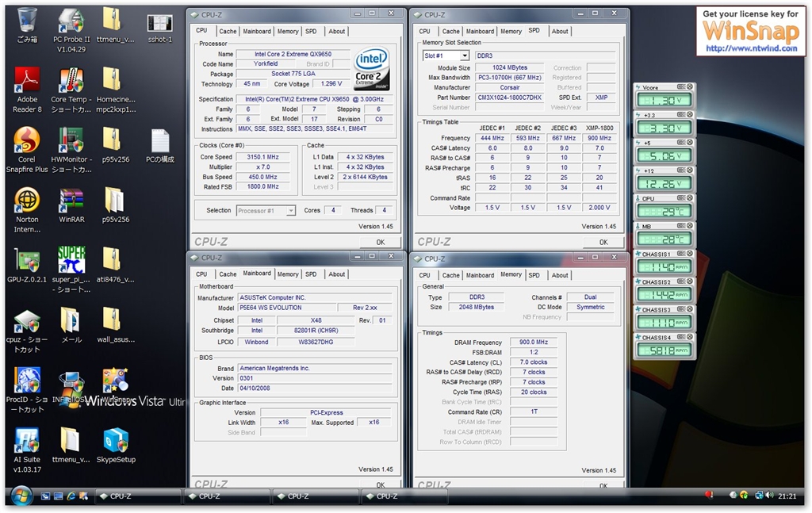
Task: Select the Corel Snapfire Plus shortcut
Action: (x=27, y=143)
